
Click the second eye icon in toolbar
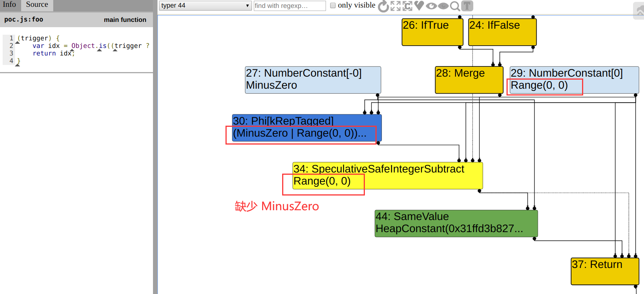(443, 6)
